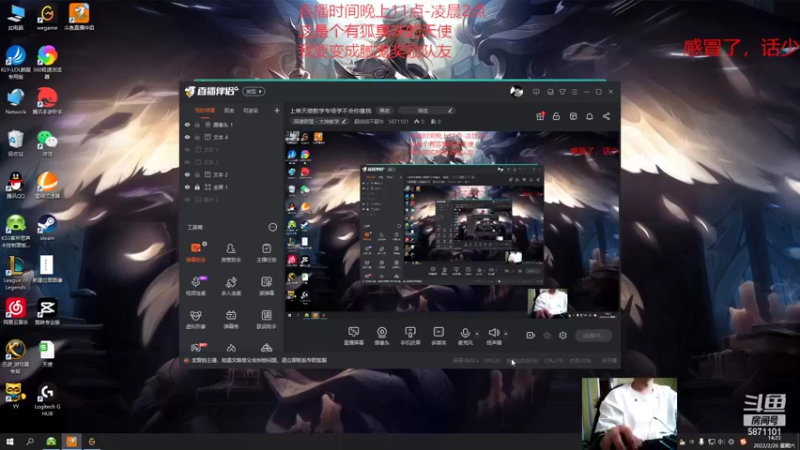The width and height of the screenshot is (800, 450).
Task: Open the League of Legends desktop icon
Action: [15, 272]
